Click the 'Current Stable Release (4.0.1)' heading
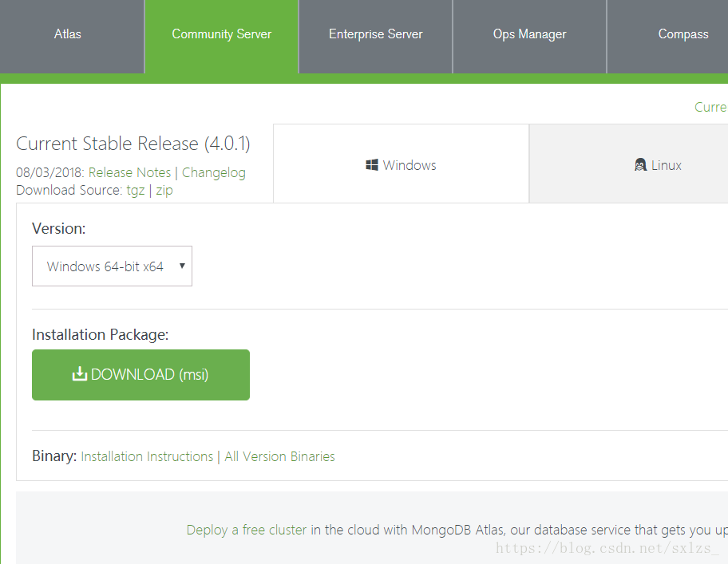The height and width of the screenshot is (564, 728). tap(133, 144)
